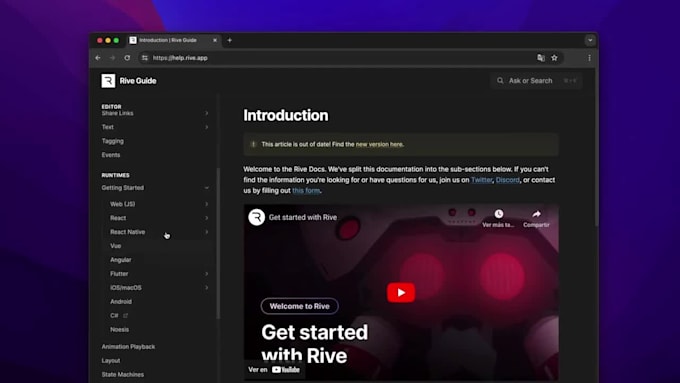Click the sidebar scrollbar
Screen dimensions: 680x383
(218, 243)
